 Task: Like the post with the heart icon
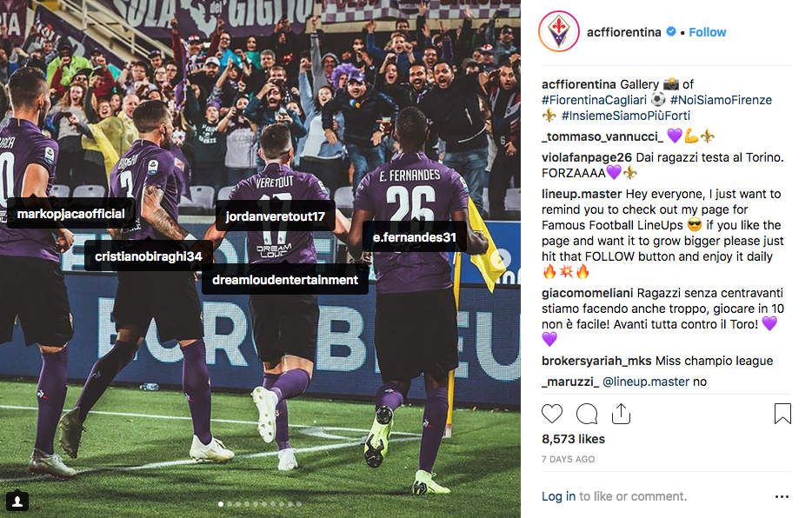[x=551, y=414]
